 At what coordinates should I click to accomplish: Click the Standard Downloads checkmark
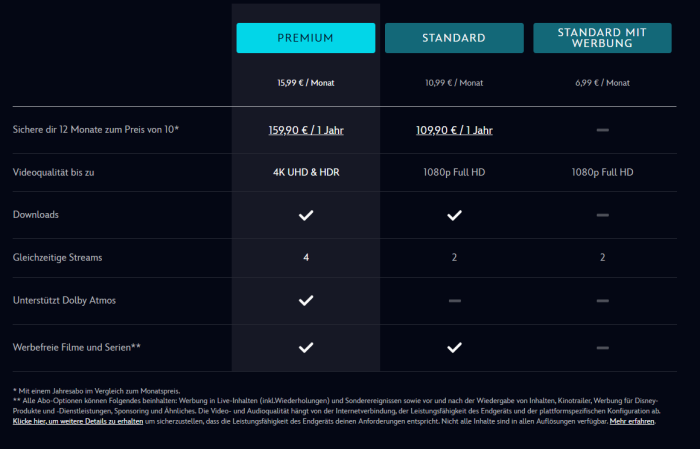pos(454,215)
